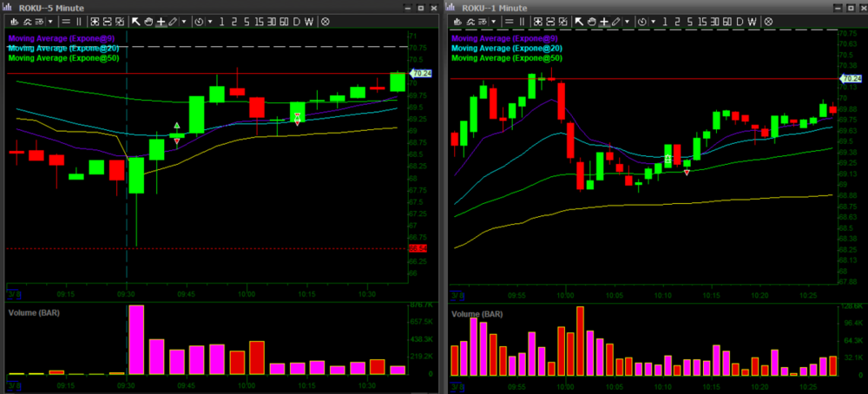Open dropdown after chart-style icons in 5 Minute toolbar
The image size is (868, 394).
[49, 20]
